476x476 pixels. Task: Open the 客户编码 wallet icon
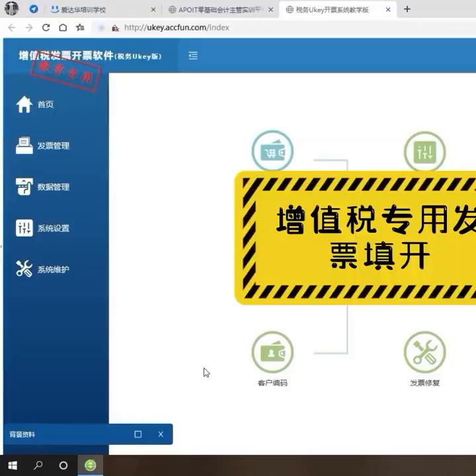[x=272, y=352]
